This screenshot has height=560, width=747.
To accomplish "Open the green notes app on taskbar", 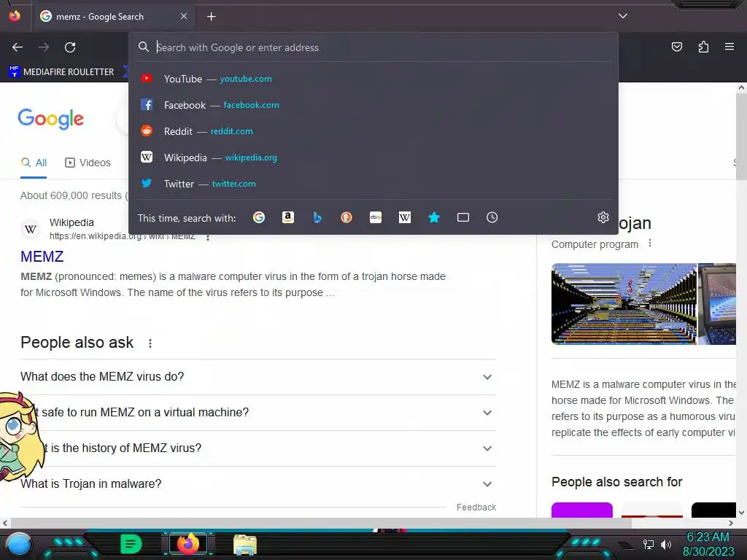I will tap(131, 544).
